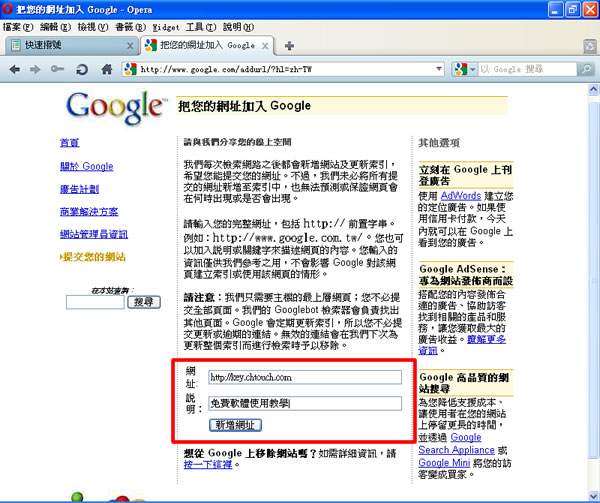Click the 首頁 link
Image resolution: width=600 pixels, height=503 pixels.
pos(70,143)
